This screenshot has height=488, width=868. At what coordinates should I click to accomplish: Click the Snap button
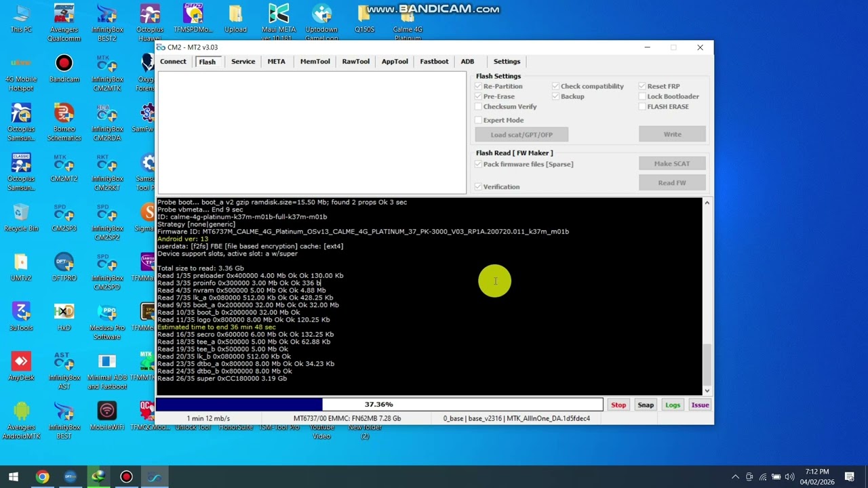click(646, 405)
